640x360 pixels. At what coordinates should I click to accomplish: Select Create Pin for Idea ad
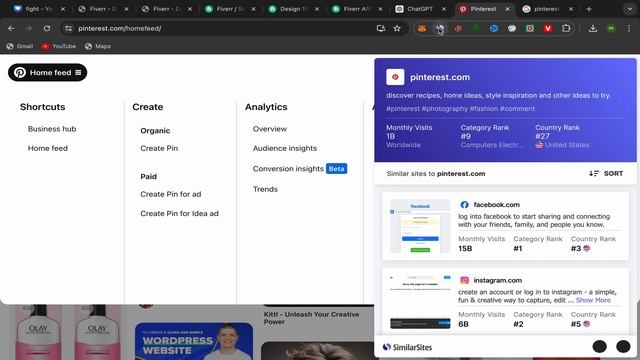click(x=179, y=213)
